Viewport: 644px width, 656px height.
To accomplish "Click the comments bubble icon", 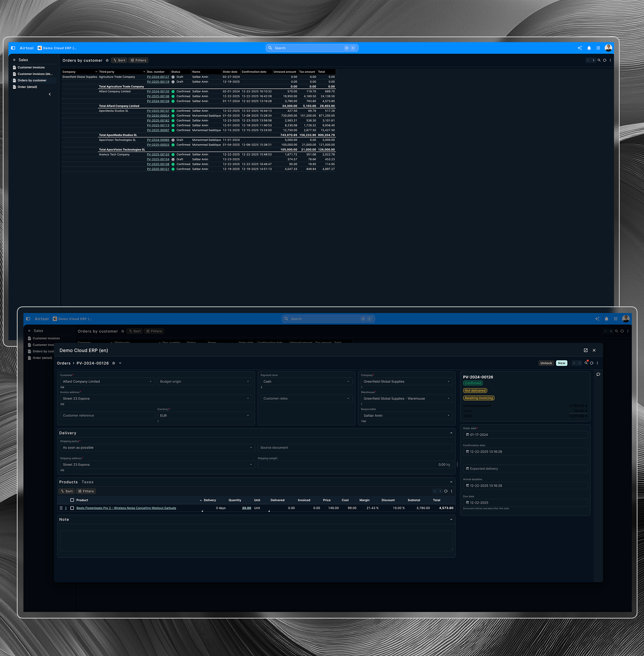I will pyautogui.click(x=598, y=374).
